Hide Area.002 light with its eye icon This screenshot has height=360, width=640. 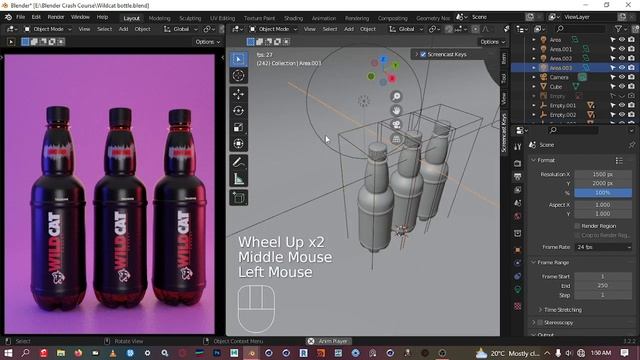pos(622,58)
